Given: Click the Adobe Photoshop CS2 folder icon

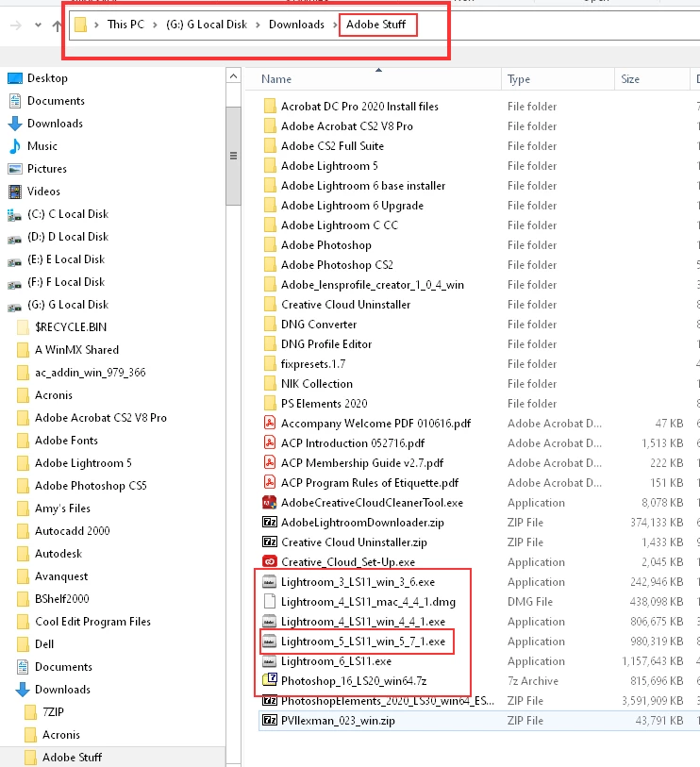Looking at the screenshot, I should coord(270,265).
